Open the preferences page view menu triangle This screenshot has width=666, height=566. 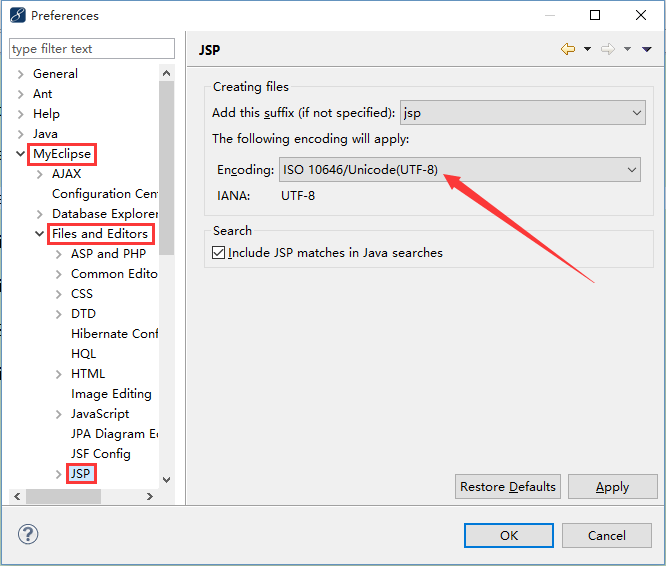647,50
